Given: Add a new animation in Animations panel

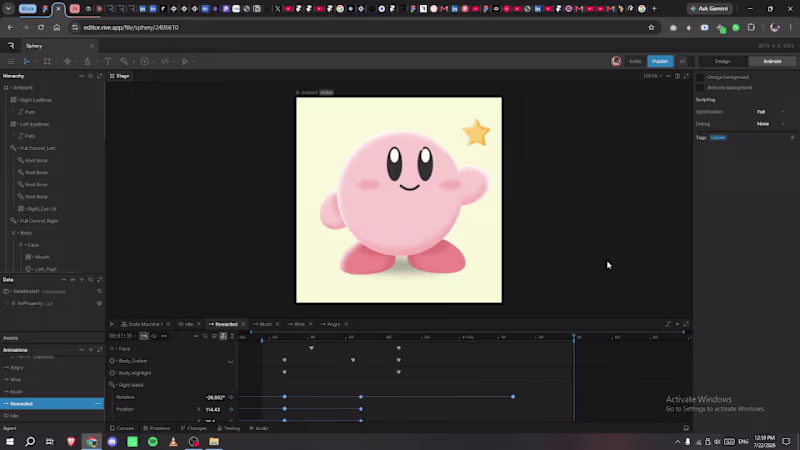Looking at the screenshot, I should [x=90, y=350].
